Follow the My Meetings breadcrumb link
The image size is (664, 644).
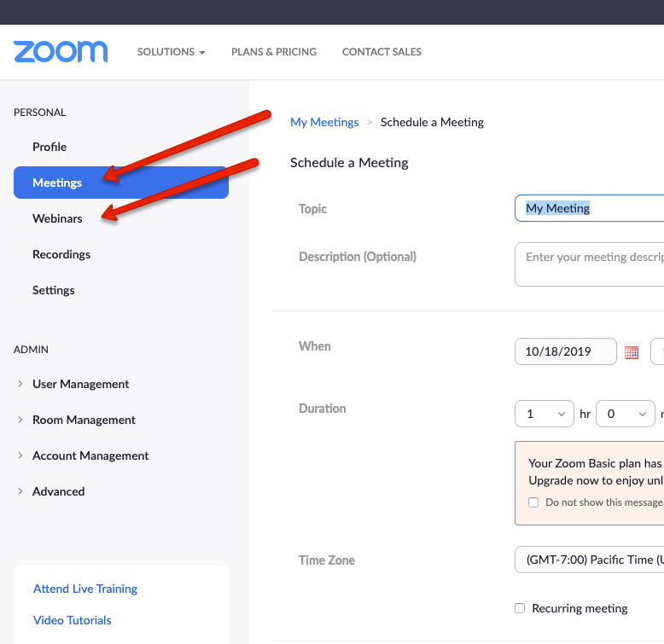point(324,122)
